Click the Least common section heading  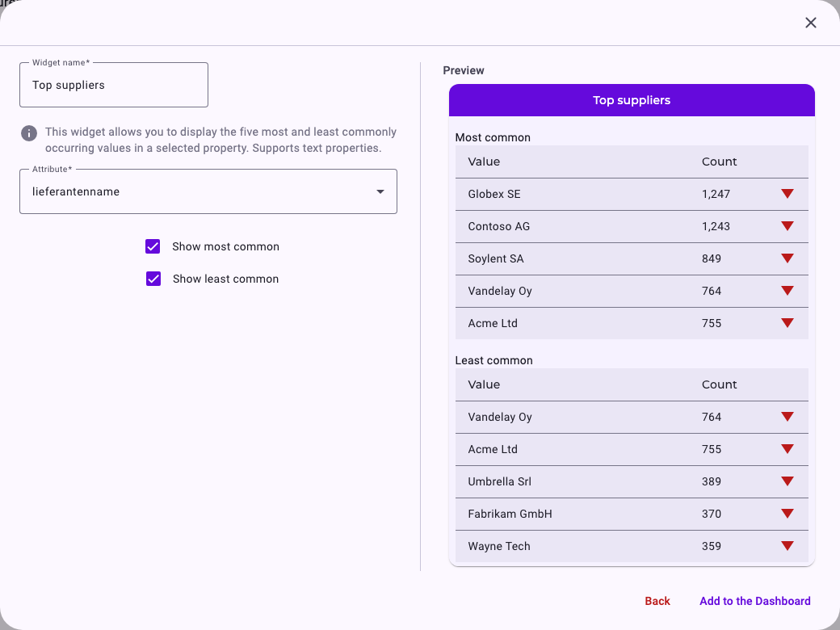coord(494,360)
